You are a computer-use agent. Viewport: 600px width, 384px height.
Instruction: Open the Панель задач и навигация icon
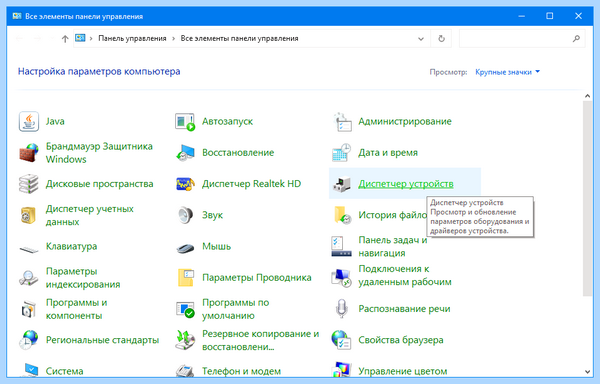(x=341, y=246)
